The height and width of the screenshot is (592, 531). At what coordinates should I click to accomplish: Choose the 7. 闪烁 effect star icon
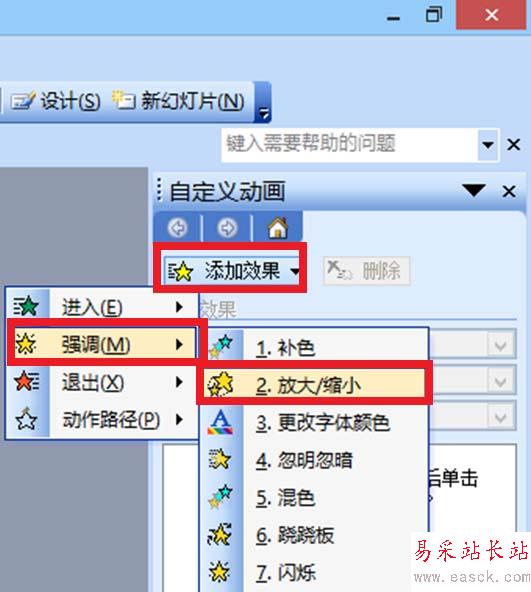(219, 571)
